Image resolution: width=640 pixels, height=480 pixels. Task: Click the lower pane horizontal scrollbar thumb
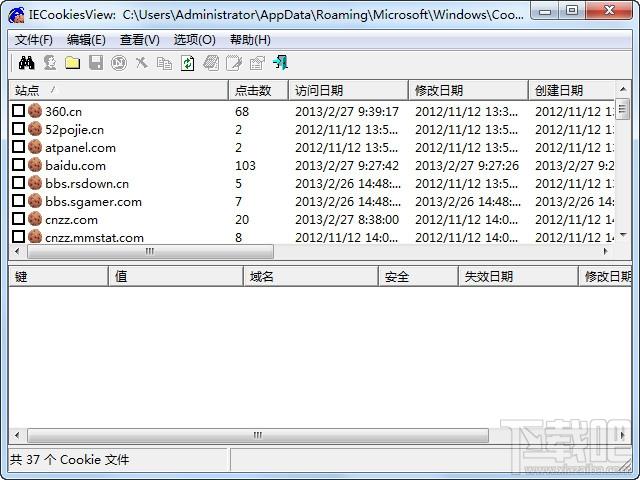(x=258, y=435)
